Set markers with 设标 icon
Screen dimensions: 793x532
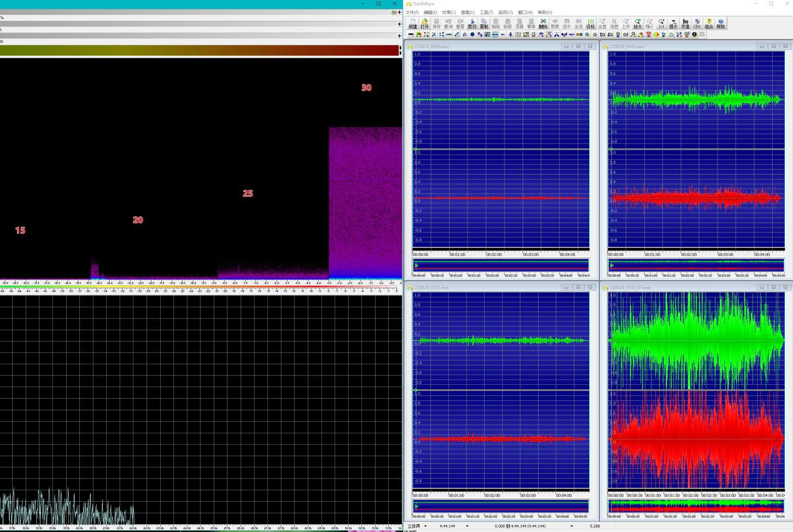pyautogui.click(x=590, y=24)
